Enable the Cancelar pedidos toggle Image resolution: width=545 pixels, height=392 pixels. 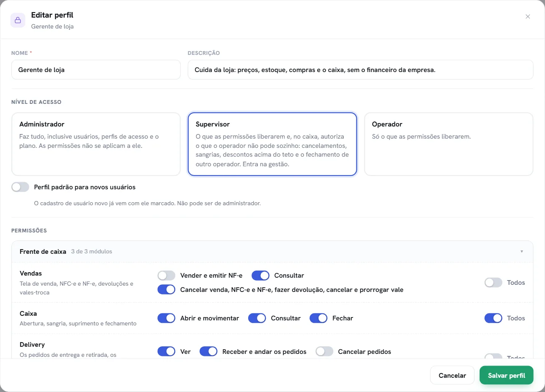(324, 352)
